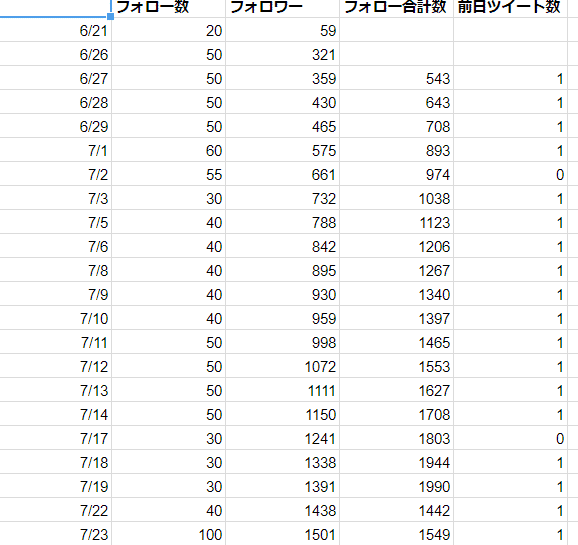Select the follower value 1338
The height and width of the screenshot is (545, 578).
click(x=282, y=462)
